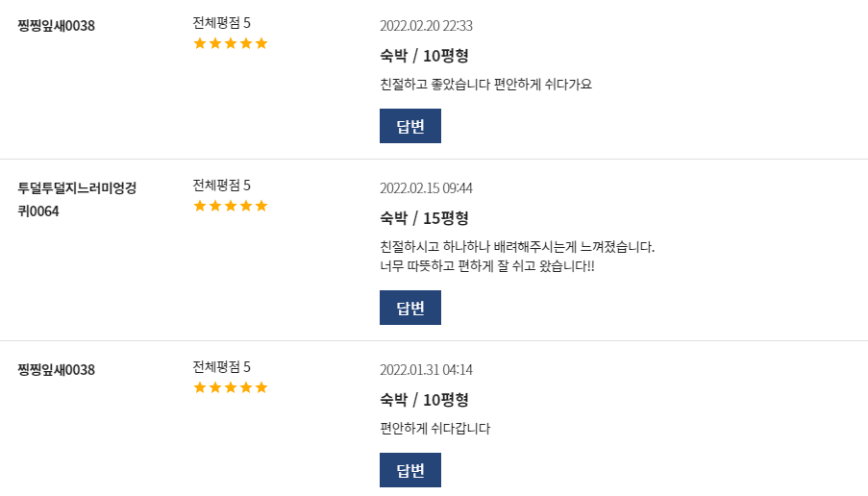The width and height of the screenshot is (868, 496).
Task: Select username 투덜투덜지느러미엉겅퀴0064
Action: [76, 199]
